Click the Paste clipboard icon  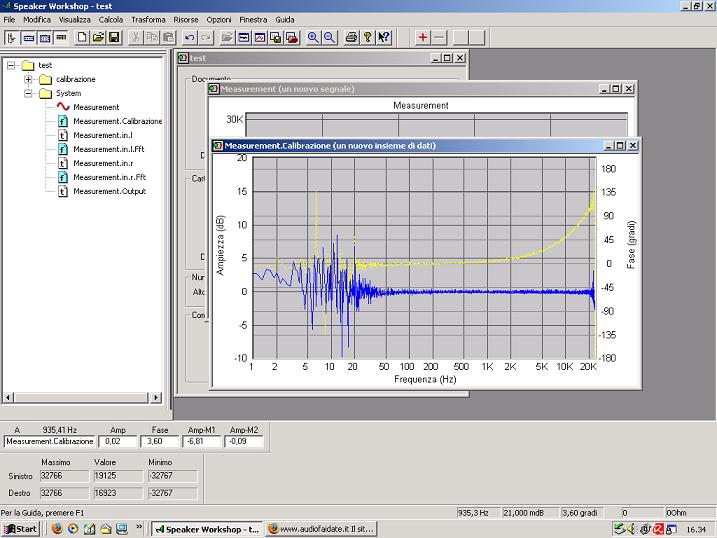point(168,37)
